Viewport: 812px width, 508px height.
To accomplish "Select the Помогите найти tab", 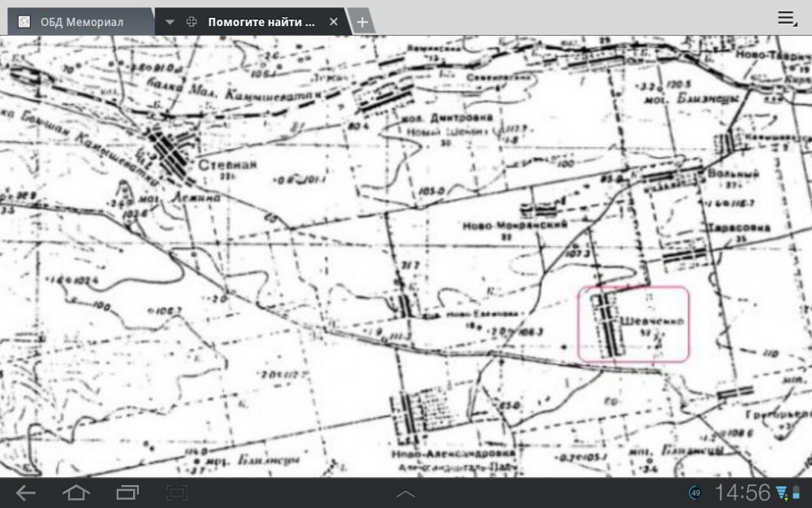I will click(253, 22).
